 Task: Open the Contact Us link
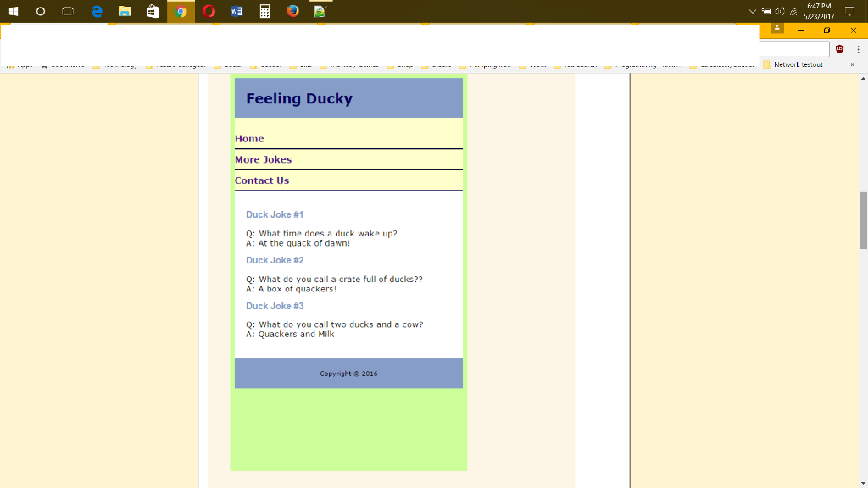click(x=262, y=180)
